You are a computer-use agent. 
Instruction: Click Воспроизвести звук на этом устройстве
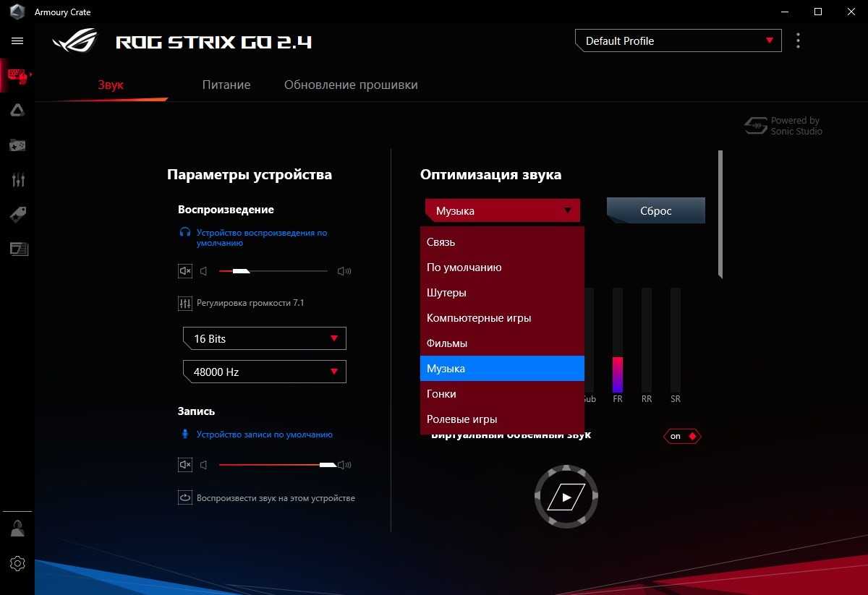275,498
